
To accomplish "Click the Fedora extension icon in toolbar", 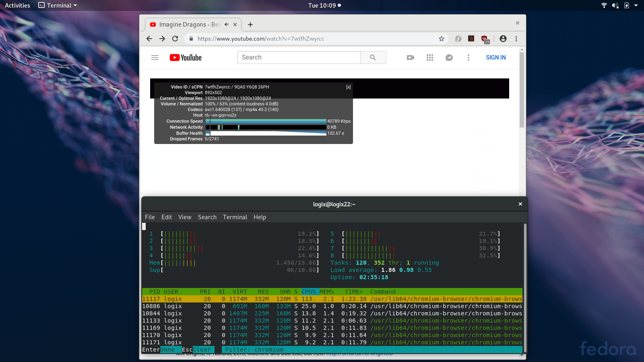I will [x=458, y=39].
